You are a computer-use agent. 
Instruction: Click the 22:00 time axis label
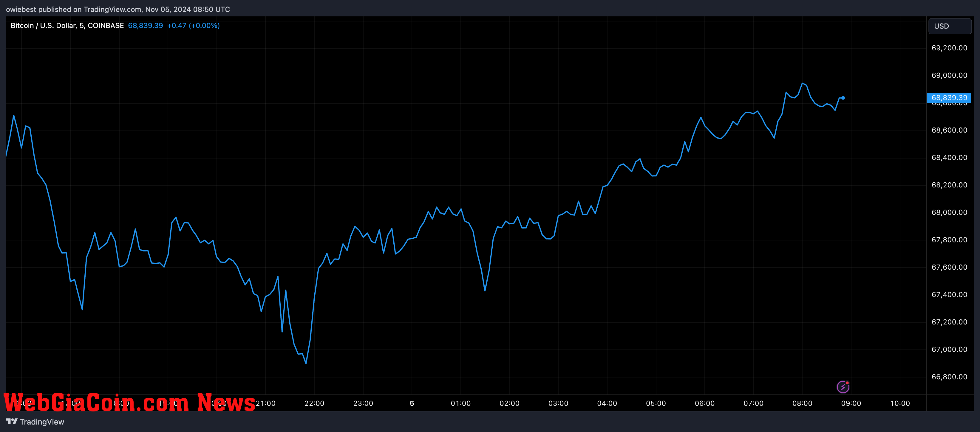coord(314,403)
